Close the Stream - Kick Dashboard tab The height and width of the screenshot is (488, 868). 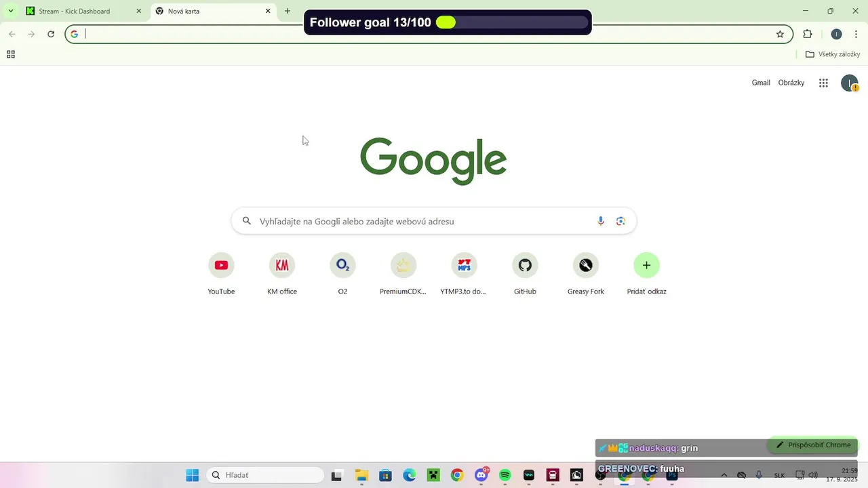tap(139, 11)
